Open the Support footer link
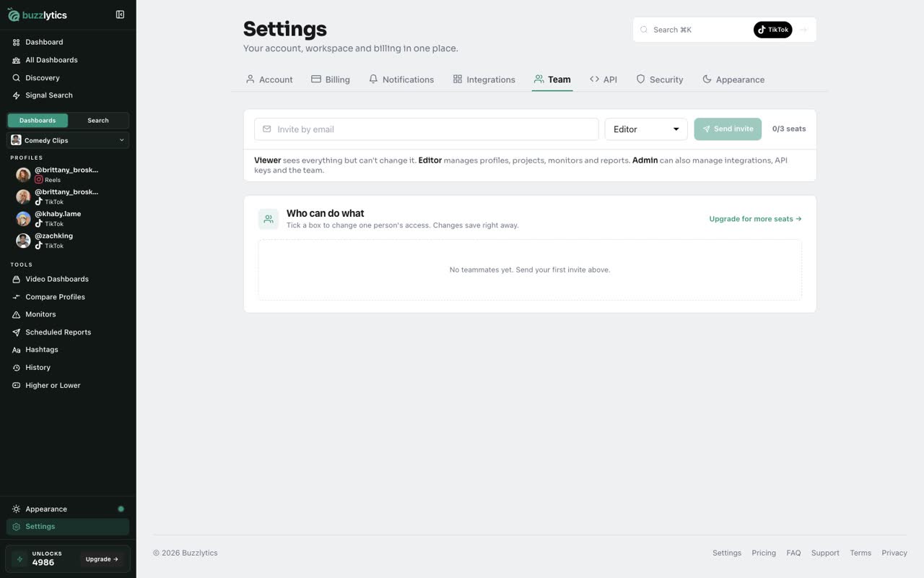The image size is (924, 578). [x=825, y=553]
